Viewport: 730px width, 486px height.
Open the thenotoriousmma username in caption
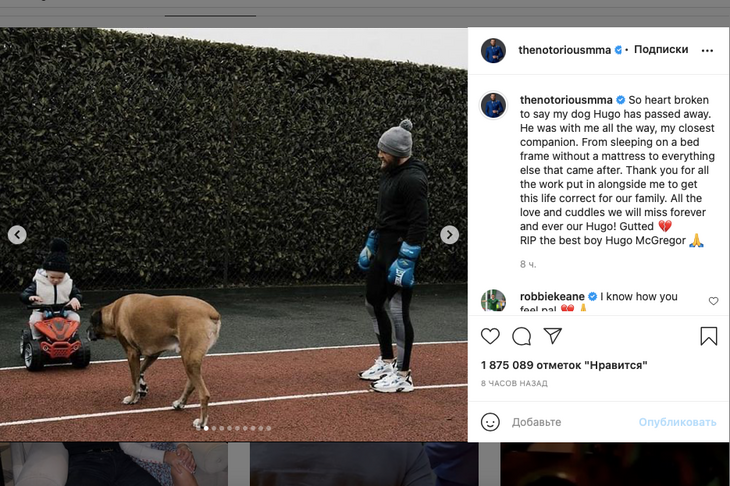566,100
